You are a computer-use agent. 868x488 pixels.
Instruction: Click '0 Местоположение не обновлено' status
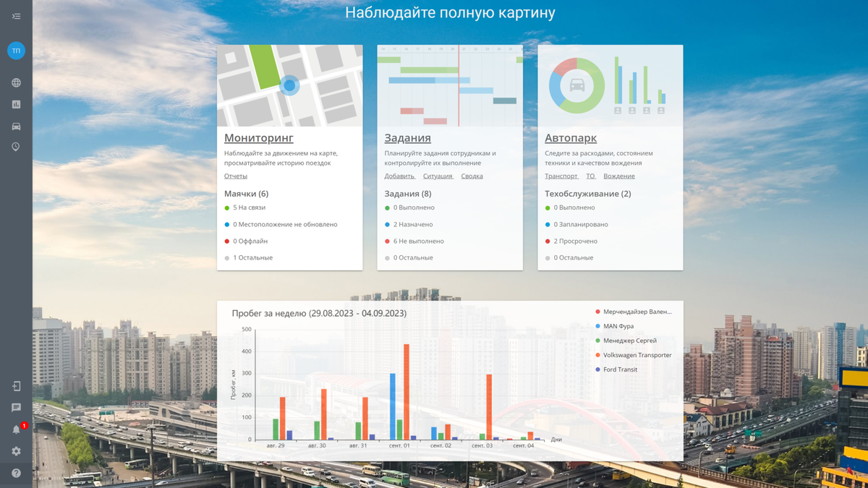click(x=281, y=224)
